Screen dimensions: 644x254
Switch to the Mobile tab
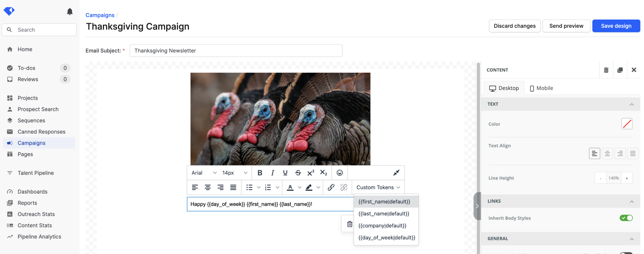click(x=541, y=88)
